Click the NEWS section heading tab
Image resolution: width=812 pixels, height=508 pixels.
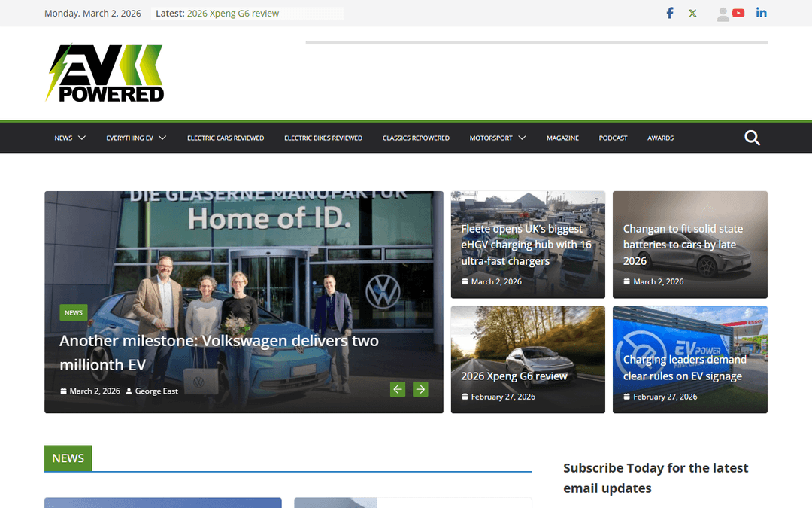(68, 458)
